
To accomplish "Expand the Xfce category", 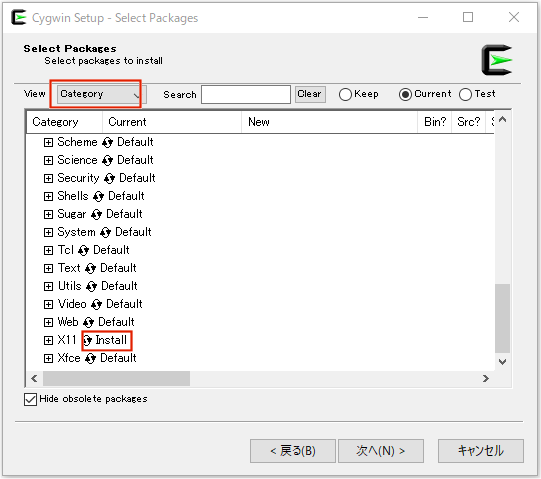I will pos(48,358).
